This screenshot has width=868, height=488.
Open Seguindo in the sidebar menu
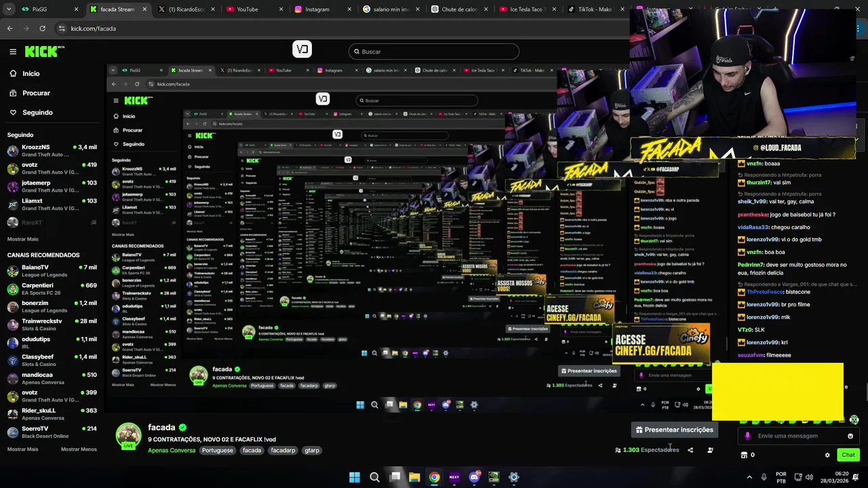(x=37, y=113)
